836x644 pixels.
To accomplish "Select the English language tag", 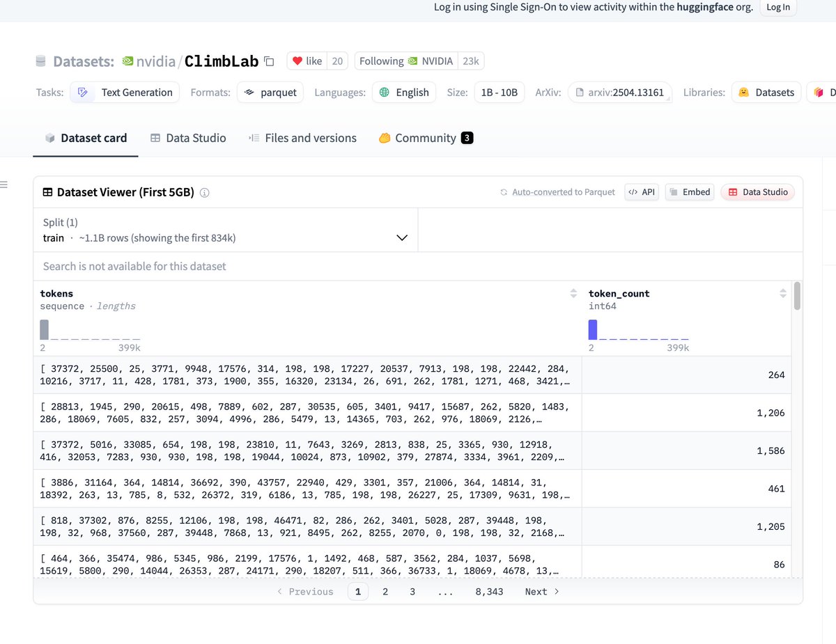I will point(404,93).
